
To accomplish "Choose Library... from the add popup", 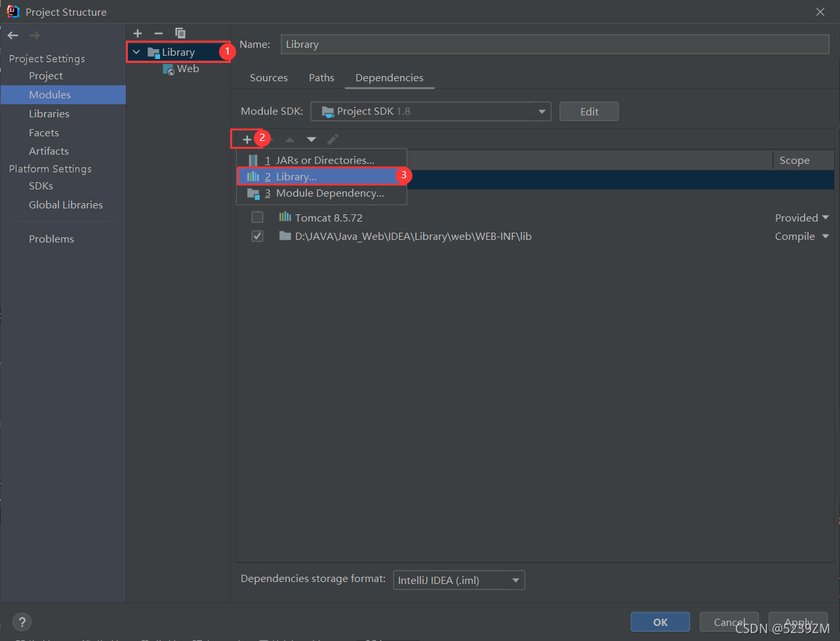I will click(321, 176).
